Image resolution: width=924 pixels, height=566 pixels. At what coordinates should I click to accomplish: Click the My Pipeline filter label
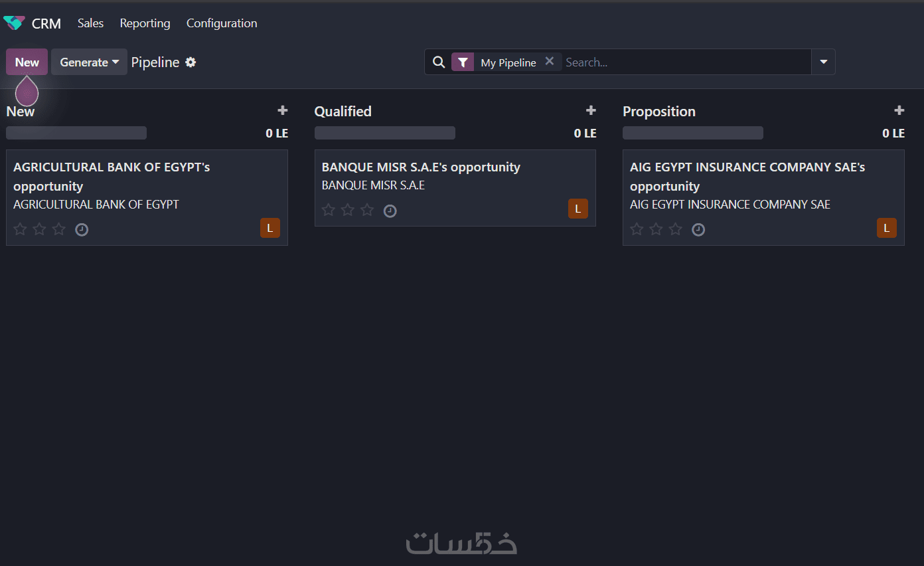508,62
